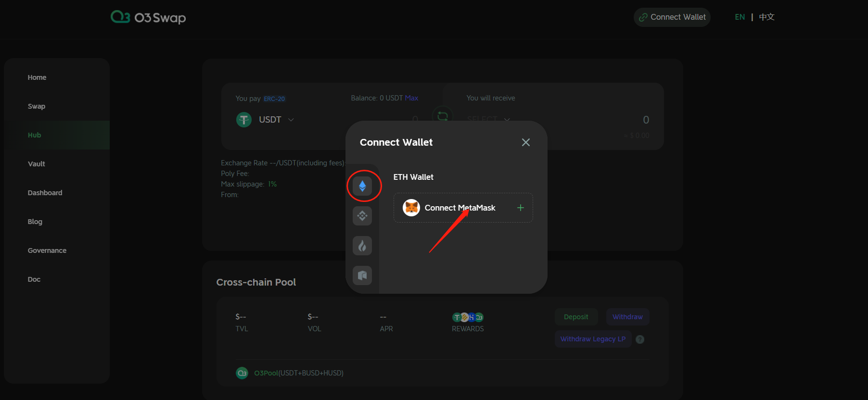Image resolution: width=868 pixels, height=400 pixels.
Task: Click the 'Poly Fee:' label
Action: coord(235,174)
